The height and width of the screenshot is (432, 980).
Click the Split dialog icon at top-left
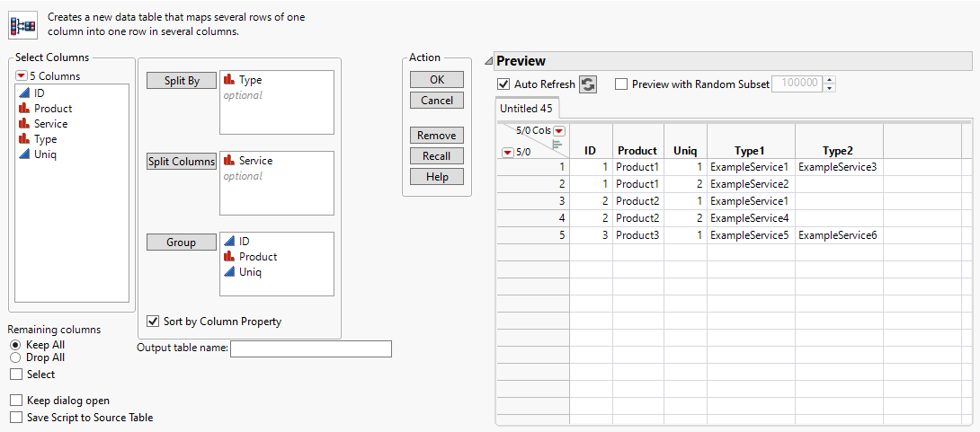click(x=22, y=24)
